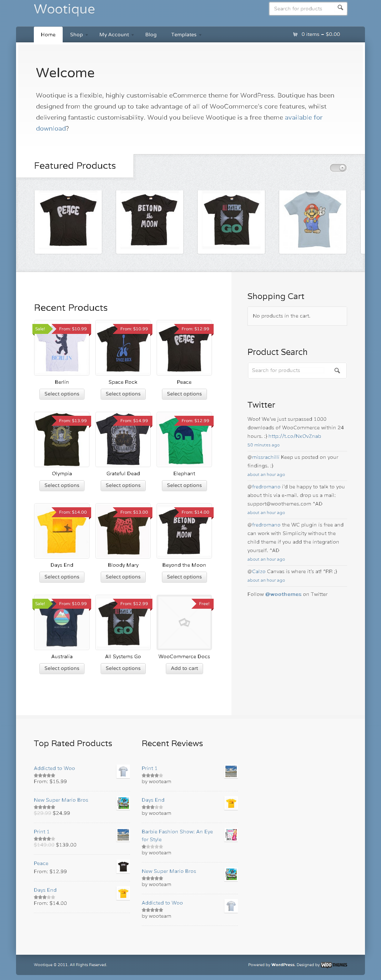This screenshot has height=980, width=381.
Task: Click the Sale badge on Berlin product
Action: coord(40,329)
